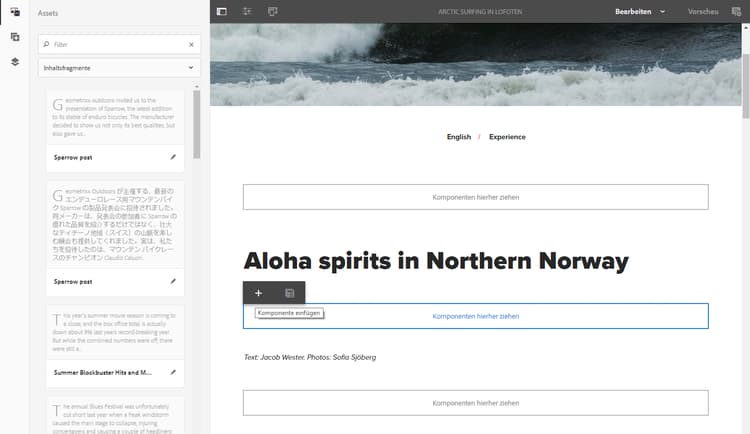
Task: Click the search magnifier in Filter field
Action: pyautogui.click(x=46, y=45)
